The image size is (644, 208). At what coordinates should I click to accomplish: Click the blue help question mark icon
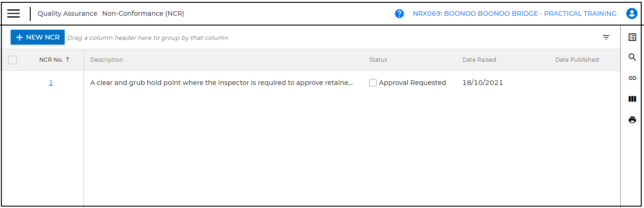(399, 14)
